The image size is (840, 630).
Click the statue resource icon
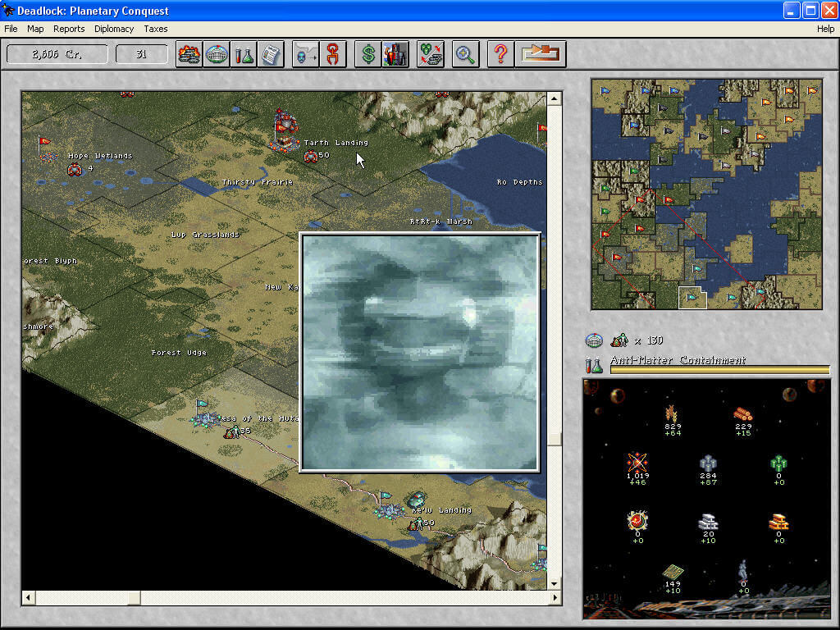click(743, 570)
